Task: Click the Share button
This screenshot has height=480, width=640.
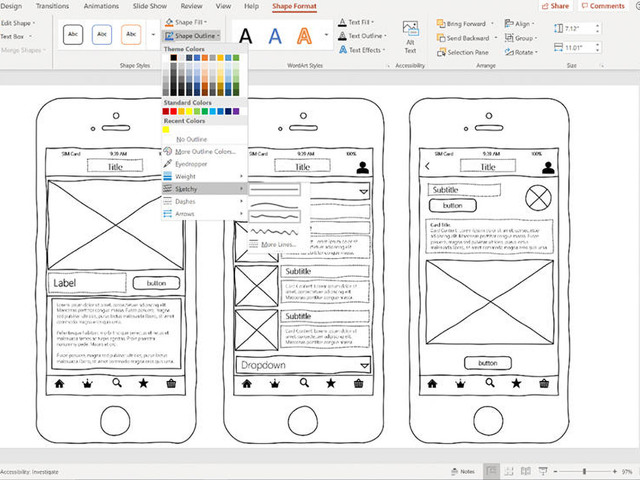Action: click(555, 6)
